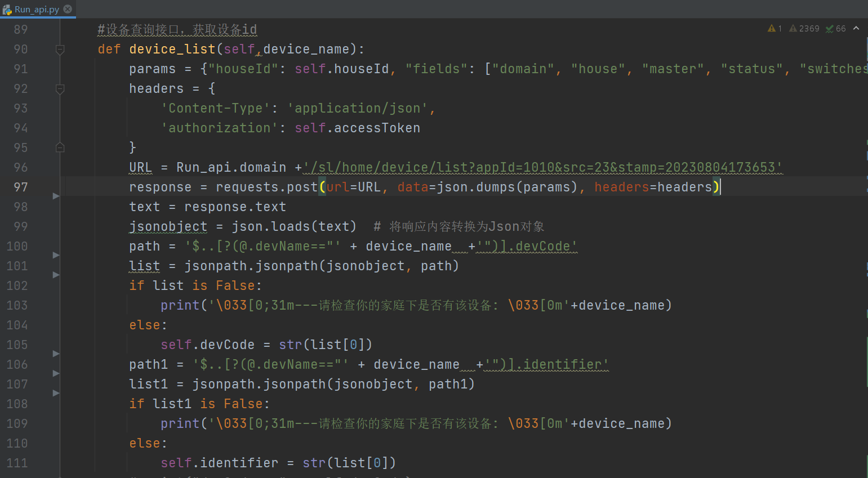Screen dimensions: 868x478
Task: Click the 'Content-Type' key string
Action: click(x=216, y=108)
